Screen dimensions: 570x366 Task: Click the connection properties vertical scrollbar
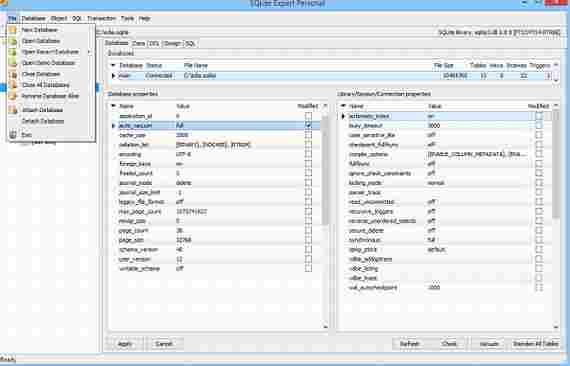coord(556,217)
